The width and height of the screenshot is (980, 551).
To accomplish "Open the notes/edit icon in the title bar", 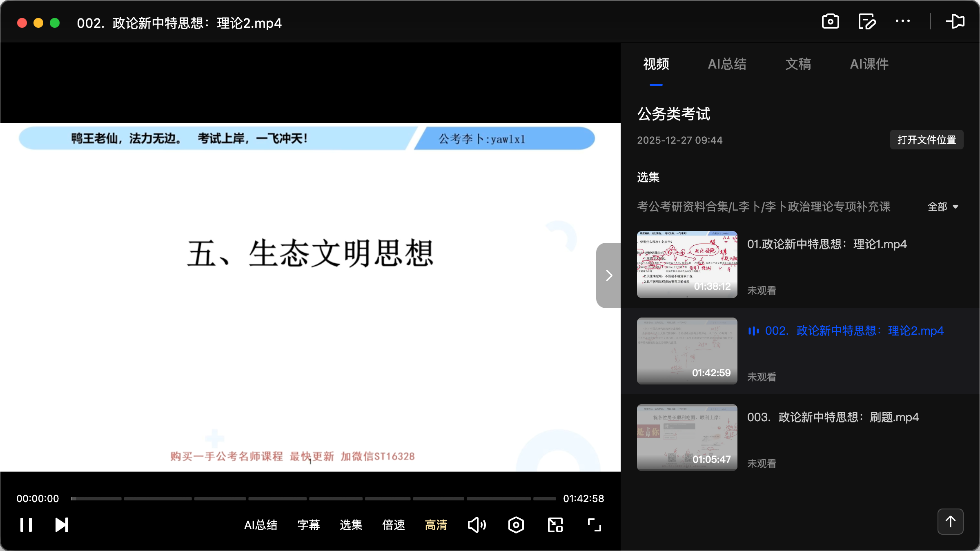I will (x=867, y=22).
